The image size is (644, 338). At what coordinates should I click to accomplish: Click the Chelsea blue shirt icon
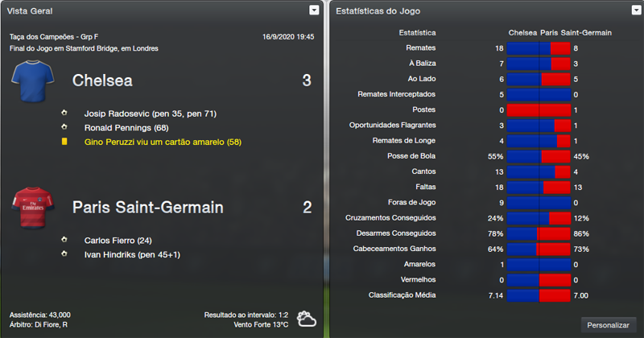32,82
